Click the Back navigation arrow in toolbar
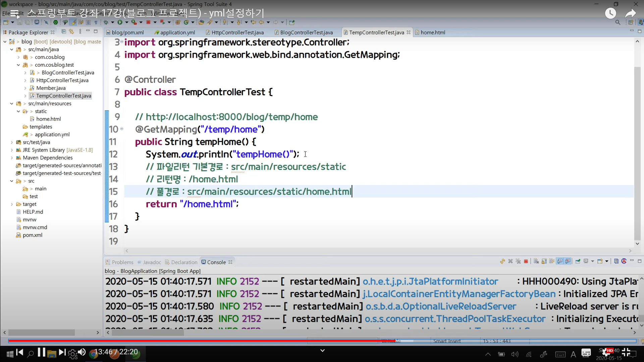The width and height of the screenshot is (644, 362). tap(261, 22)
